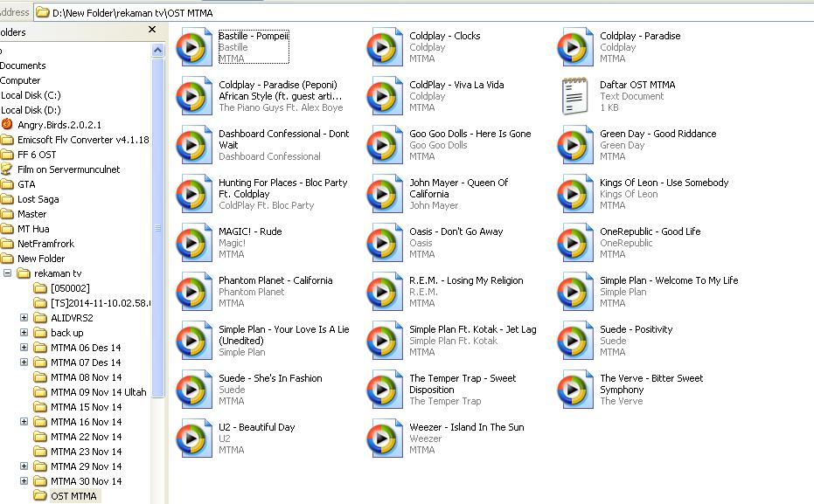Viewport: 814px width, 504px height.
Task: Select the Coldplay - Paradise media file icon
Action: 574,47
